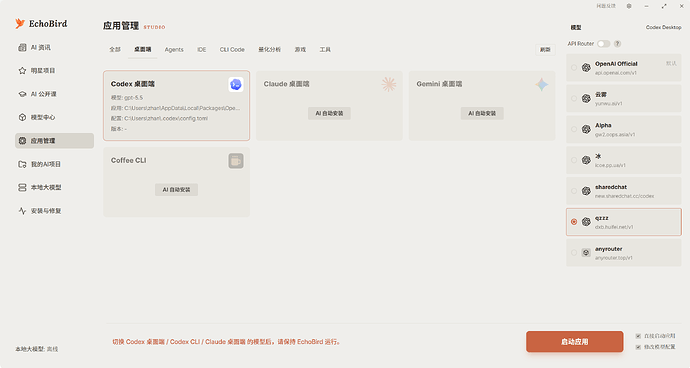Select the 桌面端 tab
The height and width of the screenshot is (368, 690).
(x=143, y=49)
